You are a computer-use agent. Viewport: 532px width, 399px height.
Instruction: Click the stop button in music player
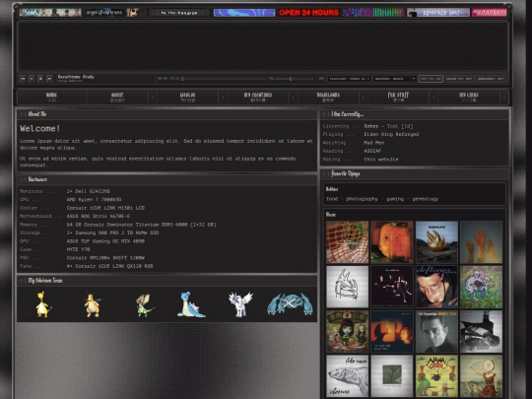[40, 79]
